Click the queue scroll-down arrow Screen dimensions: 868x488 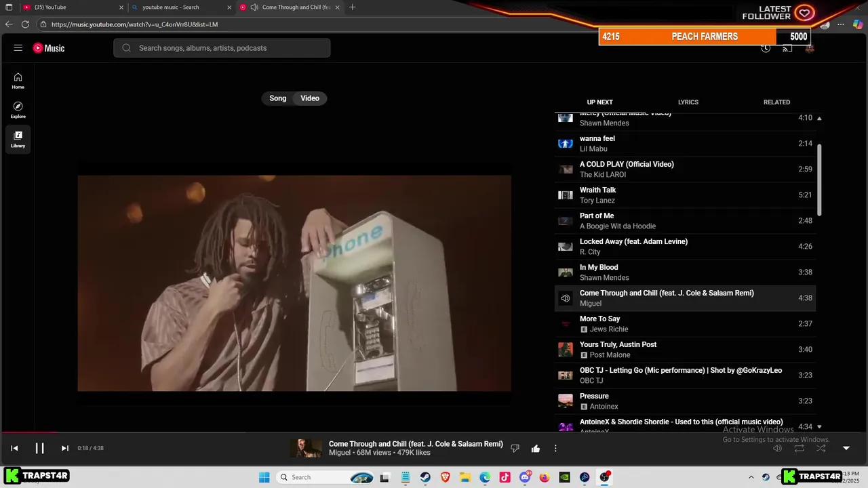click(819, 427)
